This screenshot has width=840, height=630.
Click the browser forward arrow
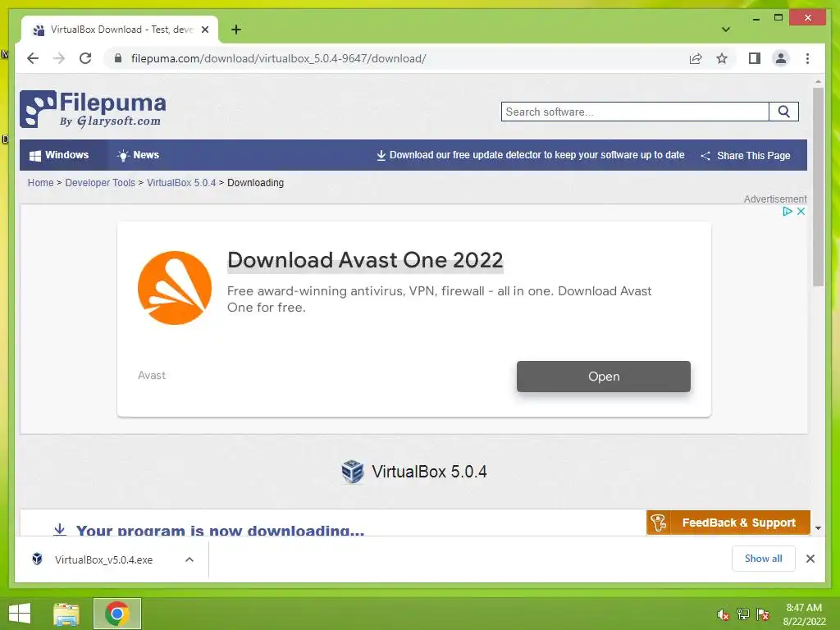click(x=59, y=58)
